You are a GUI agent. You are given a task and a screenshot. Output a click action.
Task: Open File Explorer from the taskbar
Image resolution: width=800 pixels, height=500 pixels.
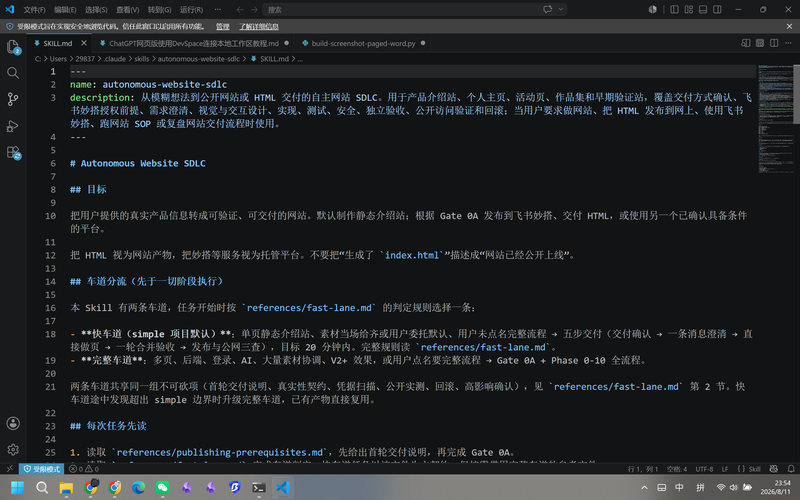tap(66, 487)
